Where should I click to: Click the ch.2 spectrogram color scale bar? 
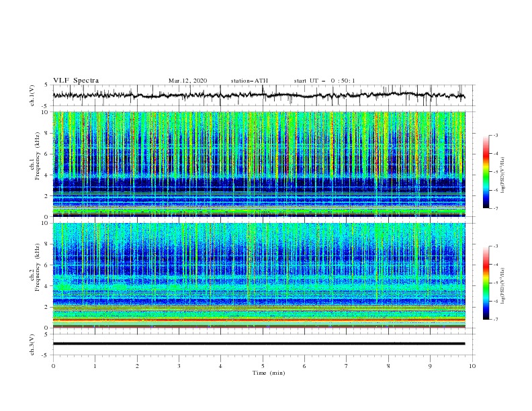pyautogui.click(x=486, y=283)
